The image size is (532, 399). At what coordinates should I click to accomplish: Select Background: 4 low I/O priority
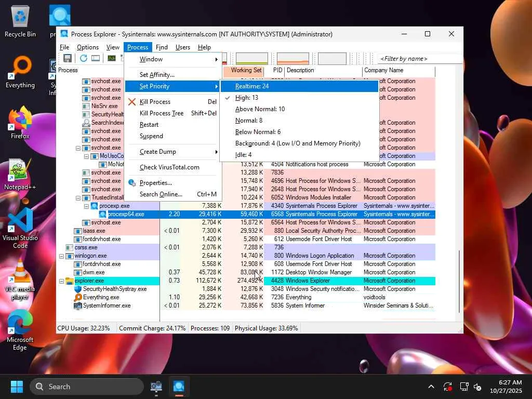pyautogui.click(x=299, y=143)
